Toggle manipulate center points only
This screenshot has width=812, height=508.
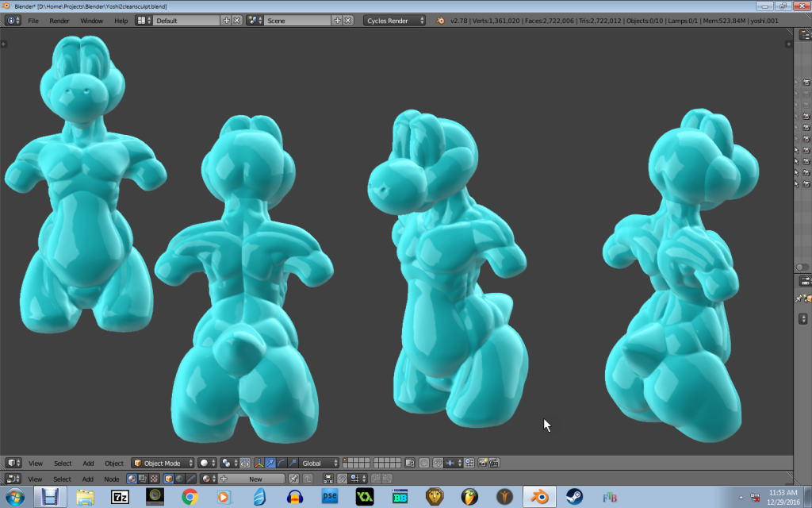244,463
